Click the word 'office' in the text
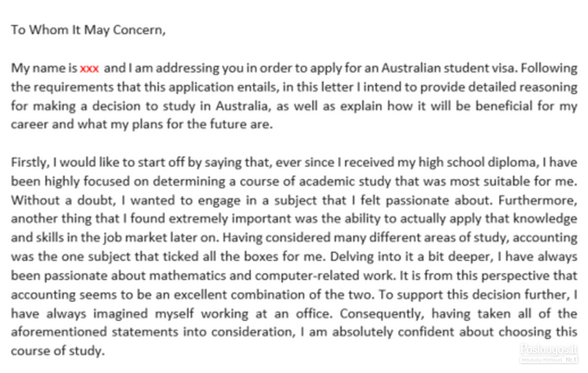This screenshot has height=373, width=588. (x=312, y=314)
